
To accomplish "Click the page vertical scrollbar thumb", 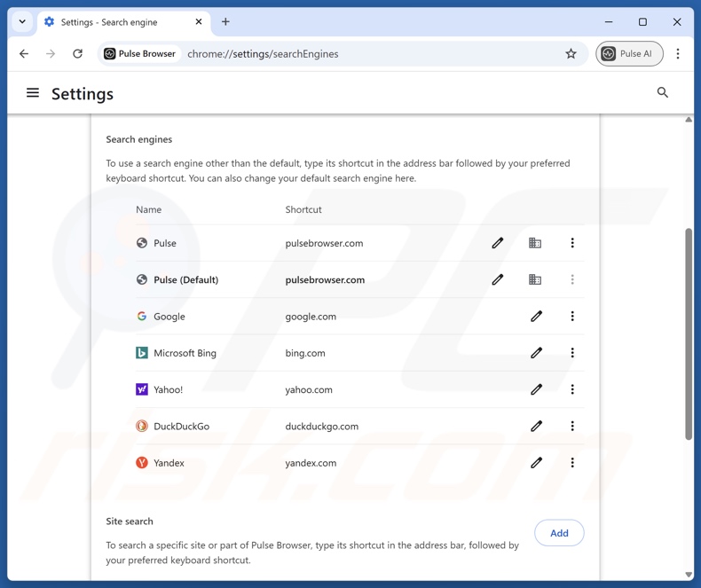I will pyautogui.click(x=689, y=334).
